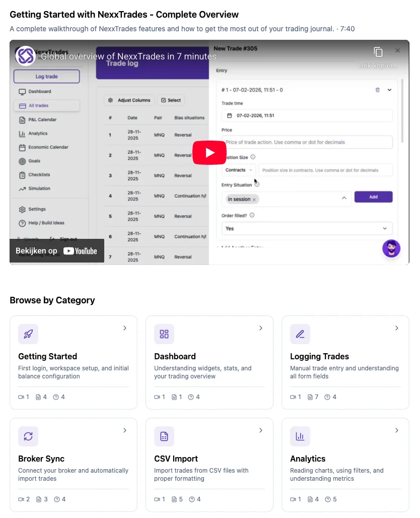Click FAQ count icon on CSV Import card

[x=192, y=499]
